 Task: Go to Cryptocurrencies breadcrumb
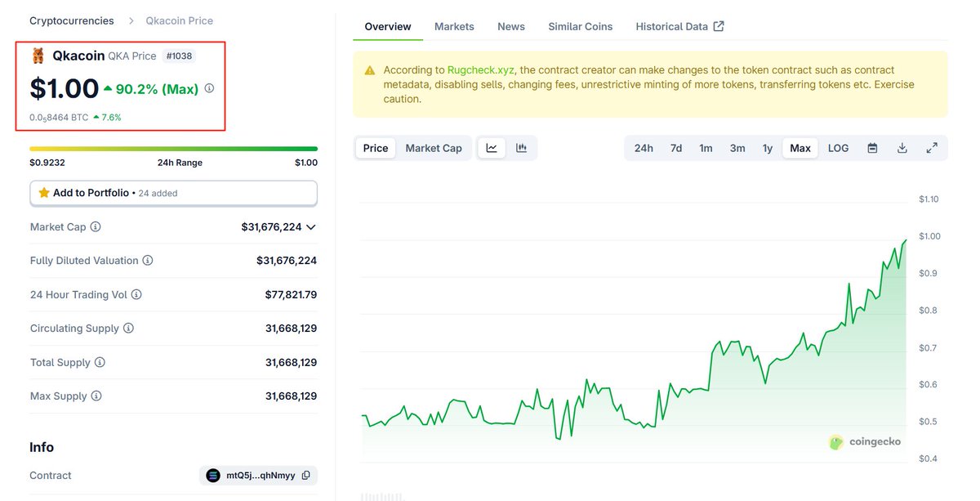pyautogui.click(x=72, y=20)
